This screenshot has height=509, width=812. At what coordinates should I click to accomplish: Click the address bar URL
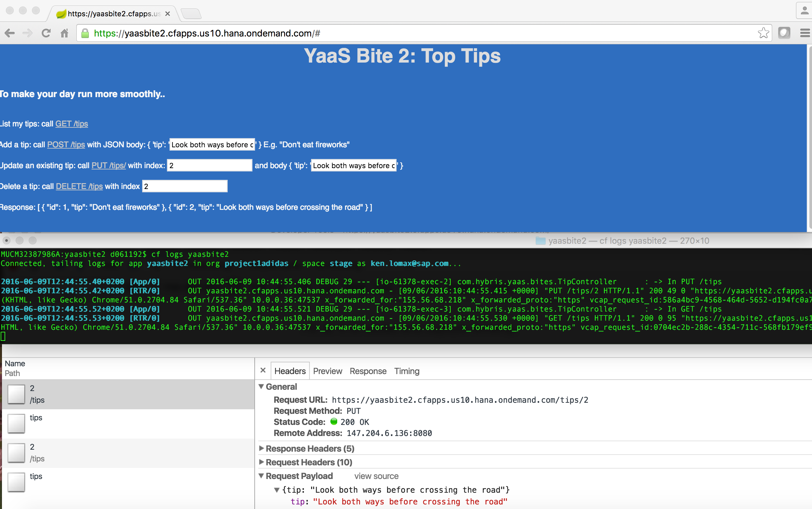tap(207, 33)
